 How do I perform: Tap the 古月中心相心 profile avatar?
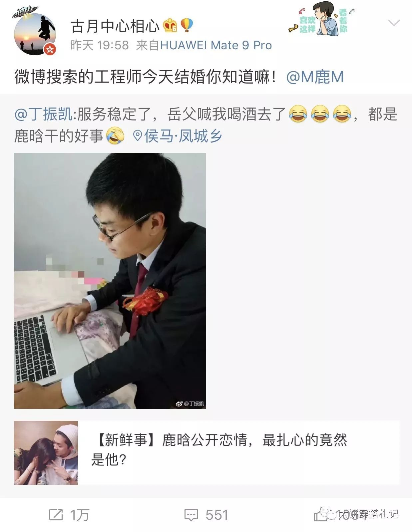[x=35, y=34]
